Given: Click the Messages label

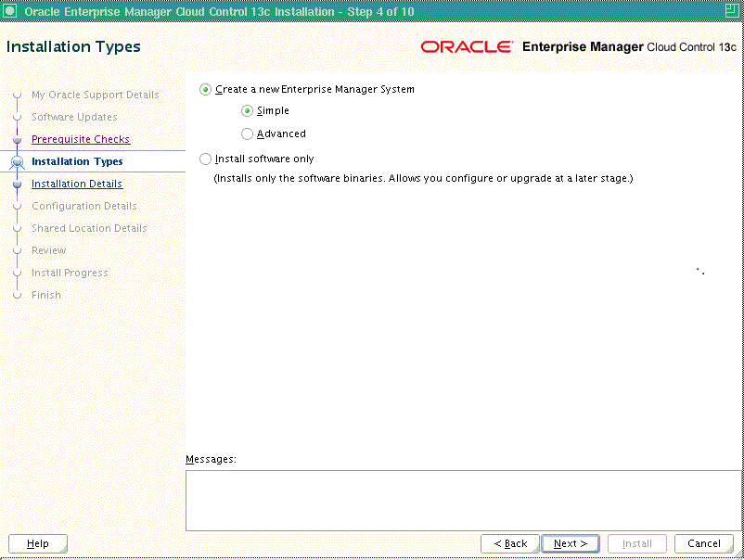Looking at the screenshot, I should pyautogui.click(x=211, y=459).
